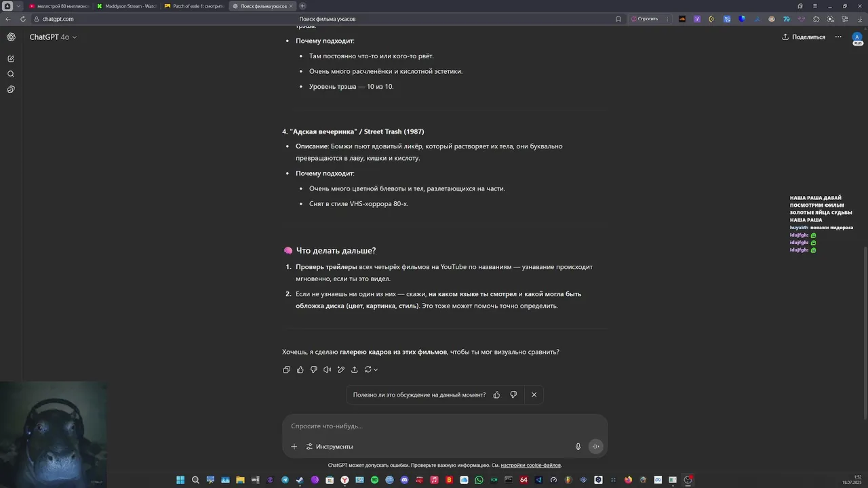Open Windows taskbar search
This screenshot has height=488, width=868.
coord(195,480)
